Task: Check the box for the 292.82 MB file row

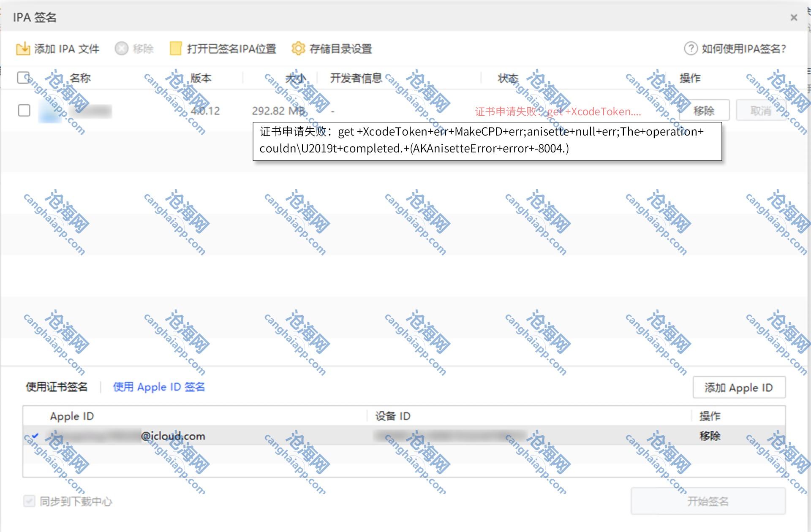Action: coord(24,111)
